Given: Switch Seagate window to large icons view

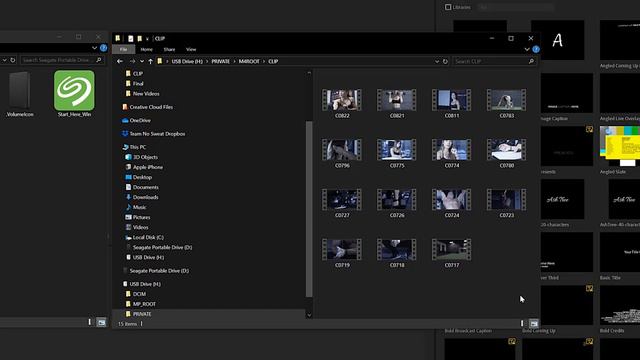Looking at the screenshot, I should (x=101, y=322).
